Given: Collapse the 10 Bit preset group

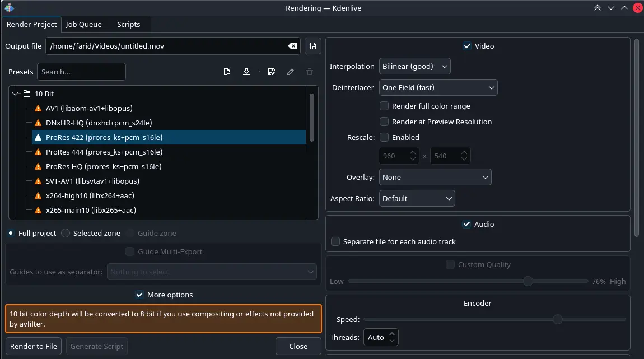Looking at the screenshot, I should pyautogui.click(x=15, y=94).
